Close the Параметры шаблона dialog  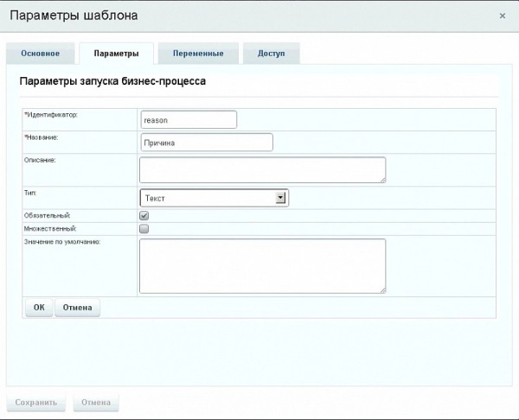[x=503, y=16]
